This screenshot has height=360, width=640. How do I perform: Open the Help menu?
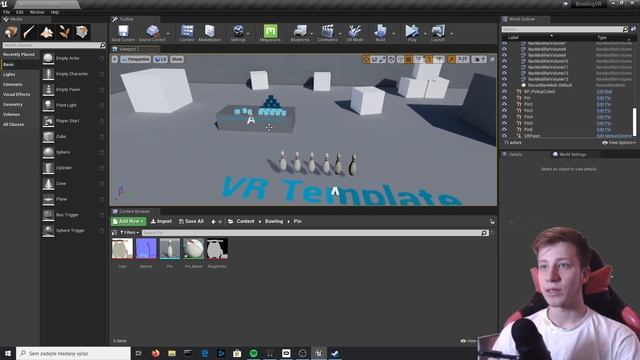pyautogui.click(x=55, y=12)
